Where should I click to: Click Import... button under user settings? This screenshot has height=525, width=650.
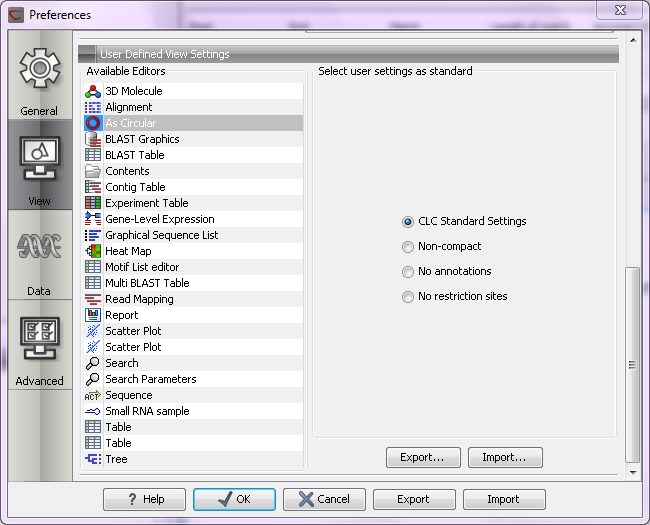505,457
